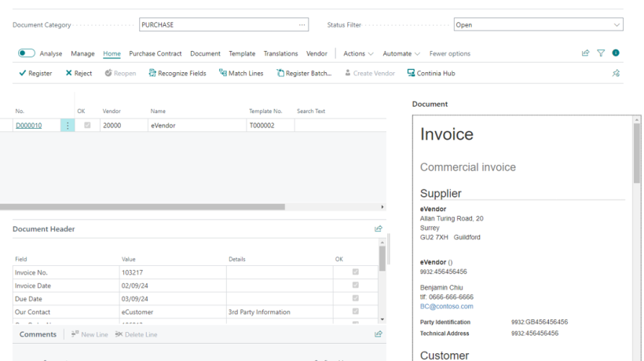Viewport: 644px width, 361px height.
Task: Click the Register checkmark icon
Action: pos(23,73)
